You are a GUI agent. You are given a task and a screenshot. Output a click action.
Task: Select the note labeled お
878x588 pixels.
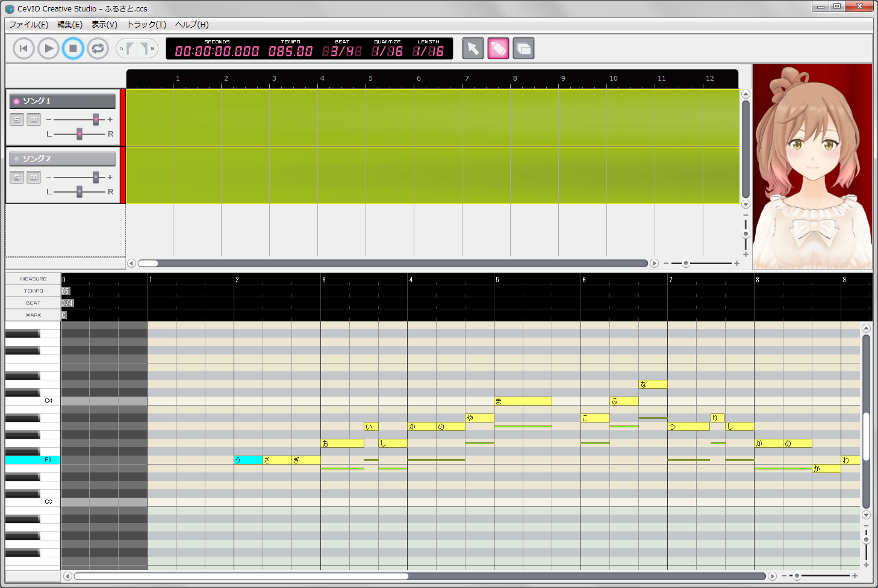(342, 443)
